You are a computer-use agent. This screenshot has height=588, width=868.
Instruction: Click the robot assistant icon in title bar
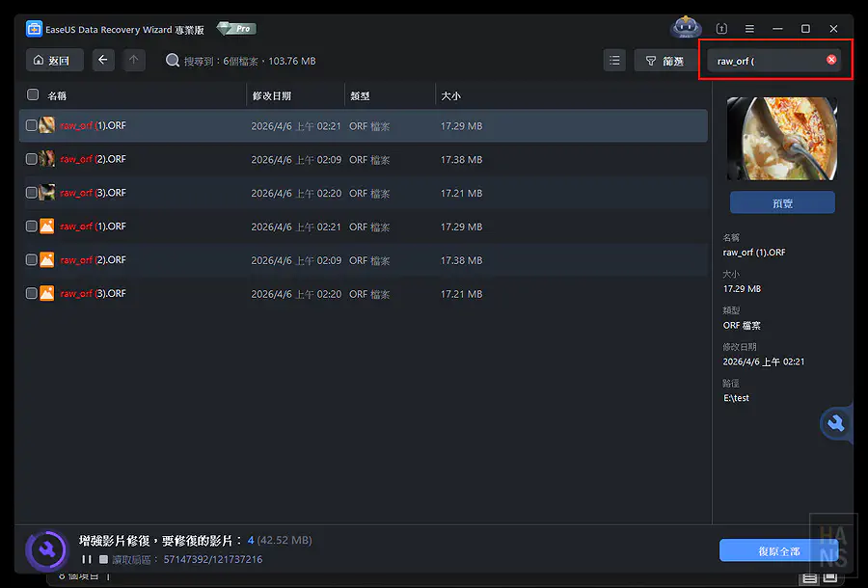click(x=686, y=28)
